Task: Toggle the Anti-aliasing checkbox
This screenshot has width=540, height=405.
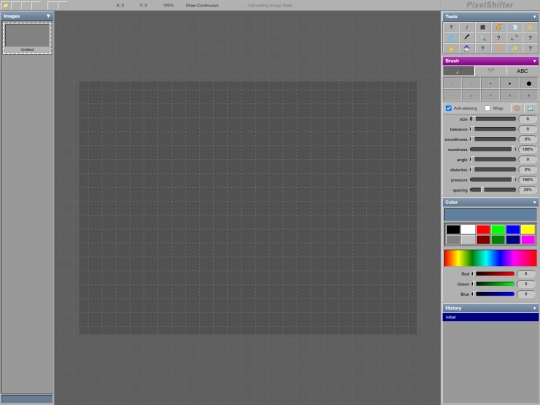Action: (x=448, y=108)
